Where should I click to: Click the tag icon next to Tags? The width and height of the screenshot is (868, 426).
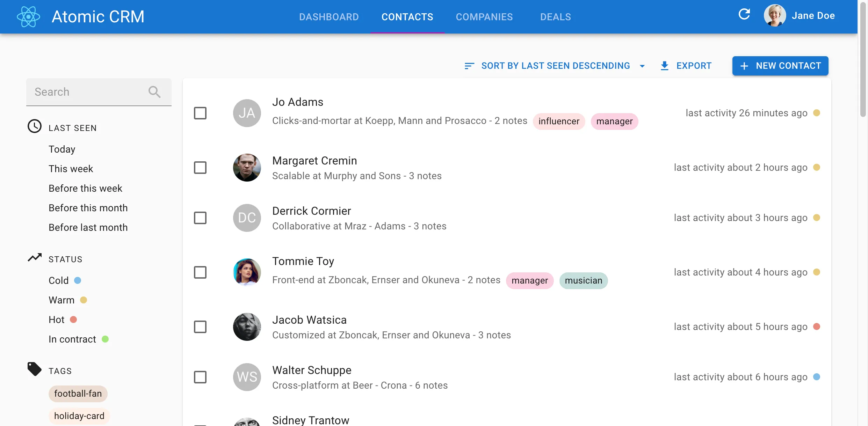tap(34, 369)
